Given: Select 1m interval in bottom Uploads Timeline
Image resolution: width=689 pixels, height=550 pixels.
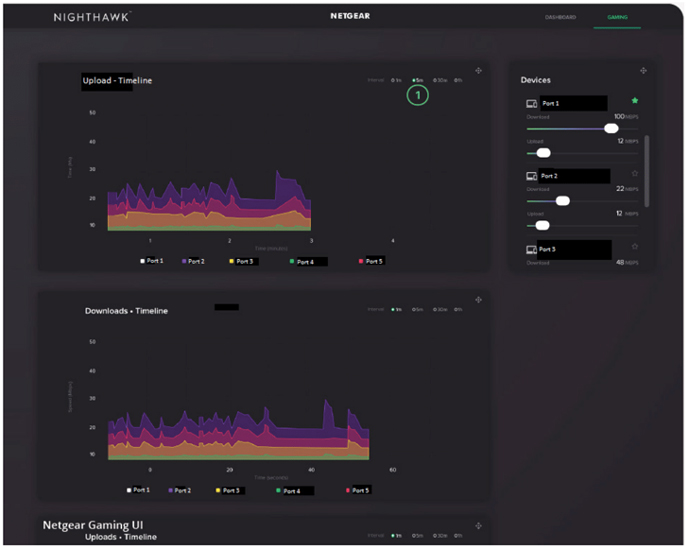Looking at the screenshot, I should tap(396, 536).
